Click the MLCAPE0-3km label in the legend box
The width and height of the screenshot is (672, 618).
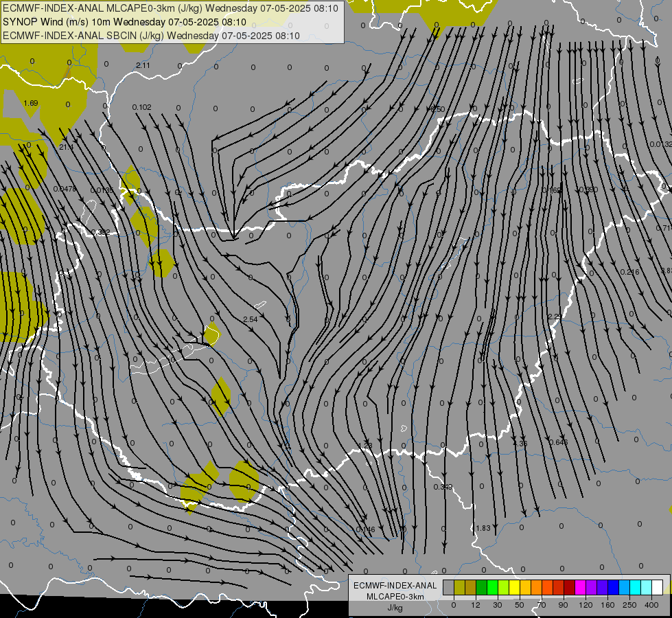(395, 597)
